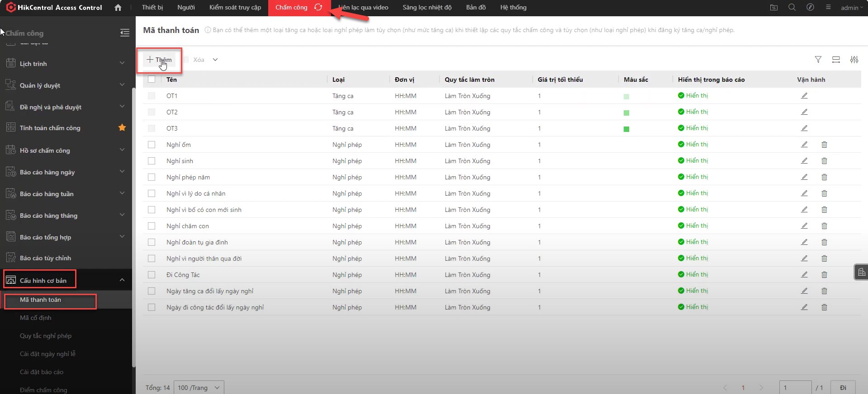868x394 pixels.
Task: Edit the OT1 row pencil icon
Action: point(804,96)
